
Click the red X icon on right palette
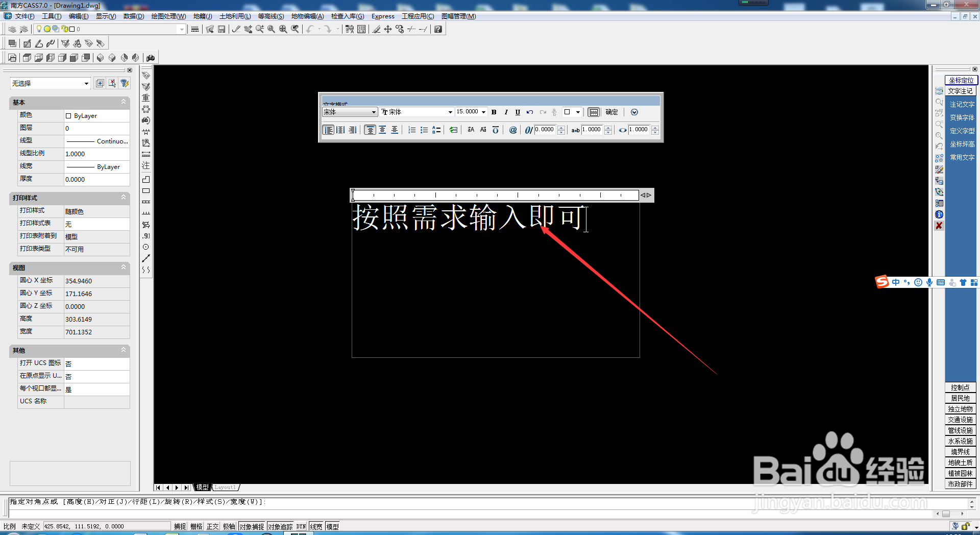click(x=939, y=226)
